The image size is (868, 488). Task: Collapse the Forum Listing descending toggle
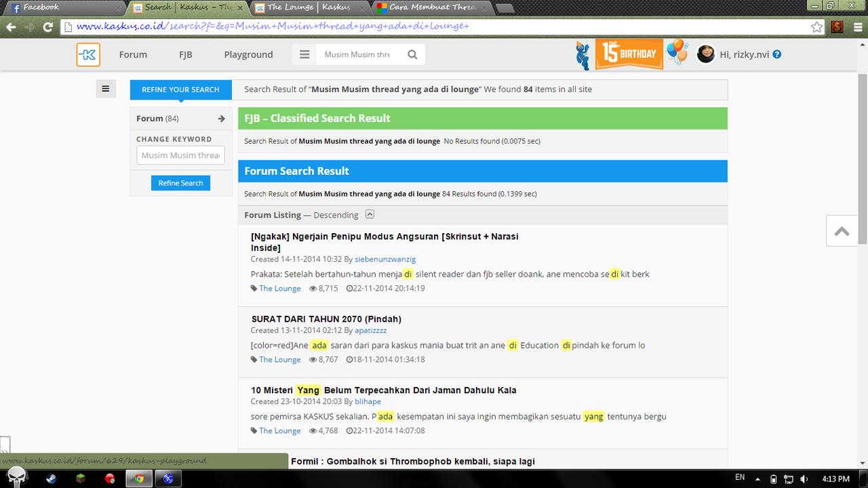pyautogui.click(x=370, y=214)
